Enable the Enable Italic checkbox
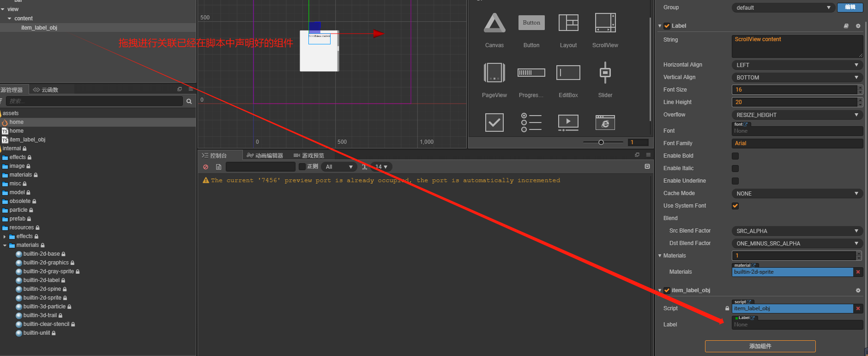 735,168
